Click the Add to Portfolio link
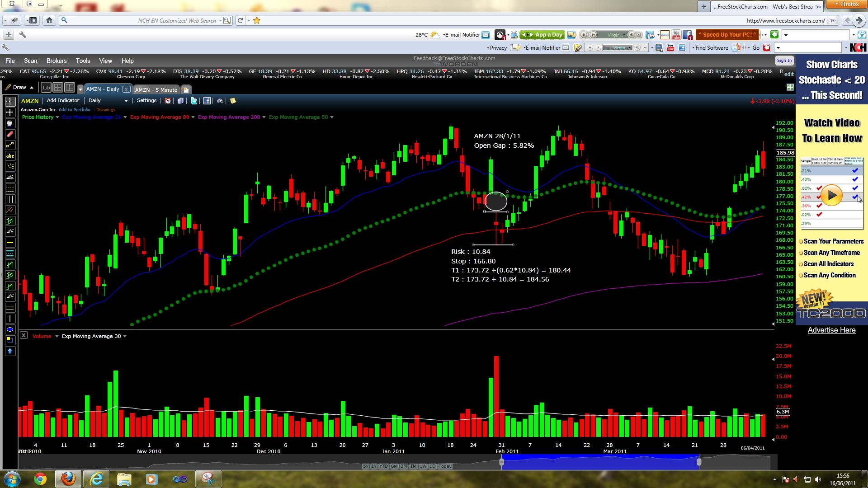 click(75, 109)
